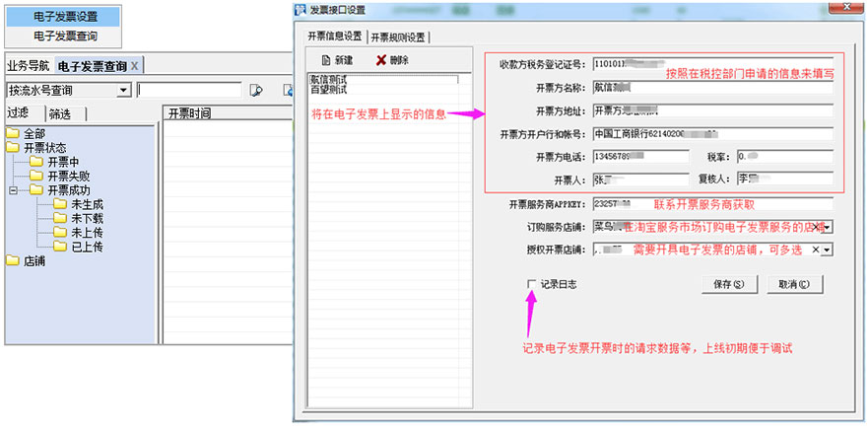The image size is (868, 432).
Task: Click the 收款方税务登记证号 input field
Action: point(712,64)
